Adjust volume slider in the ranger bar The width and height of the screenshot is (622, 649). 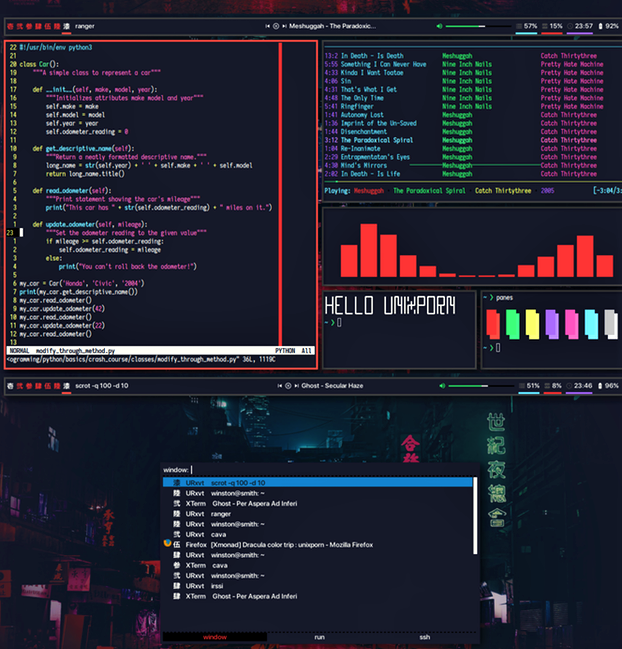[478, 26]
